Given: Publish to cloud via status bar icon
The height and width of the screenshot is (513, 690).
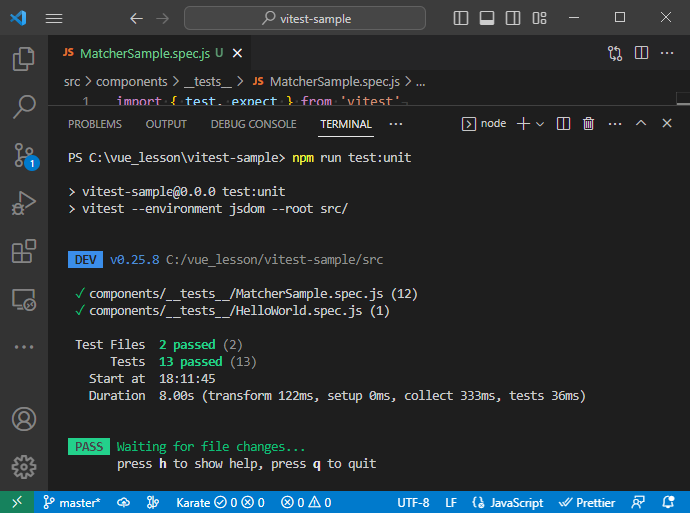Looking at the screenshot, I should coord(123,502).
